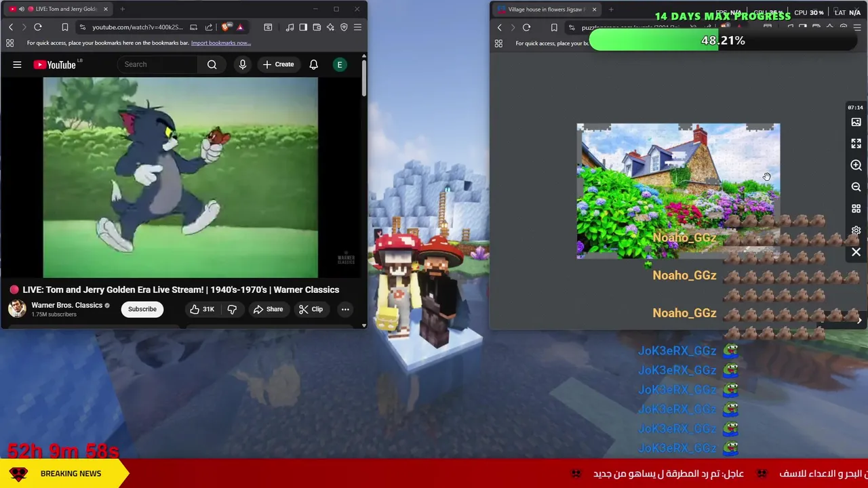Open Brave Shields lion icon in YouTube window
Image resolution: width=868 pixels, height=488 pixels.
tap(226, 27)
